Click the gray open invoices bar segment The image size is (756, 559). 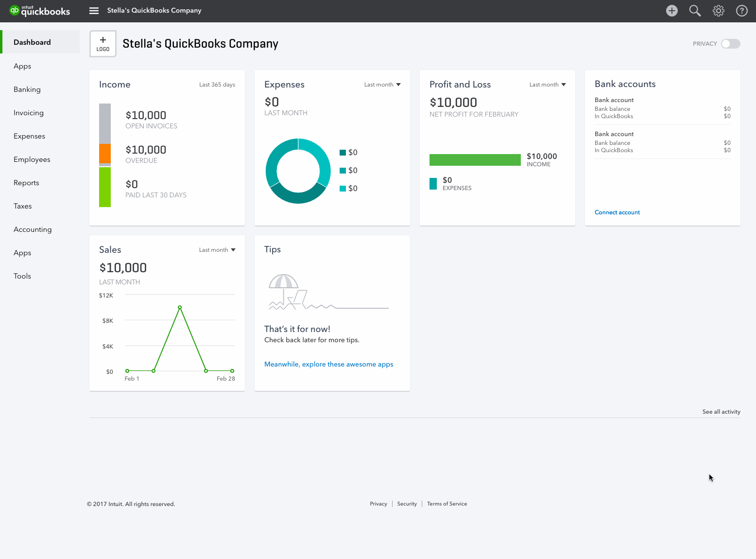pos(105,123)
